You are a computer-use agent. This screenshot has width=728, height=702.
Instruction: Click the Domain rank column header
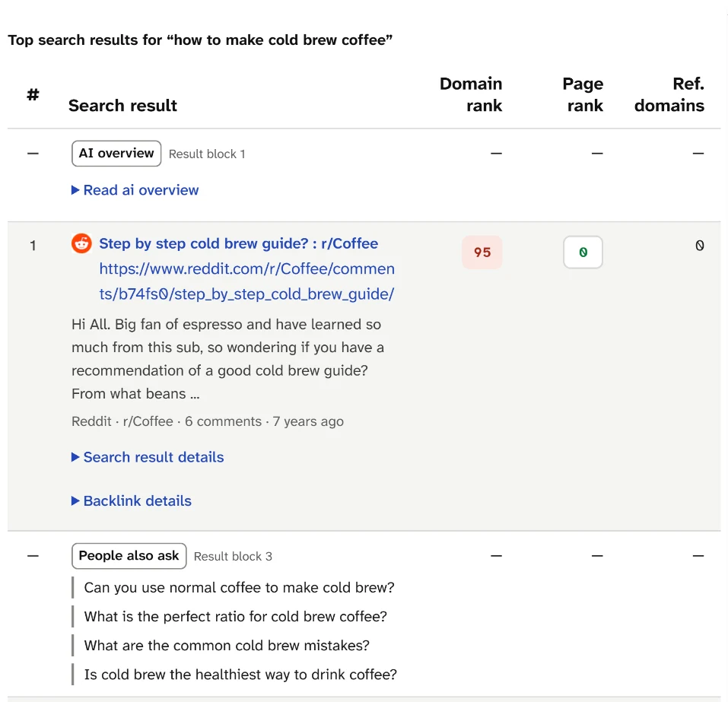click(x=471, y=94)
